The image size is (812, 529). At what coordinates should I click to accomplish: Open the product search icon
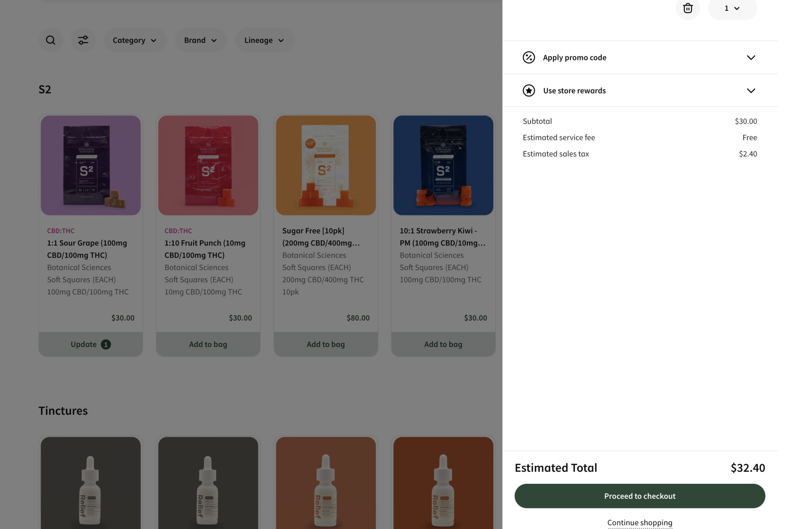pyautogui.click(x=50, y=40)
